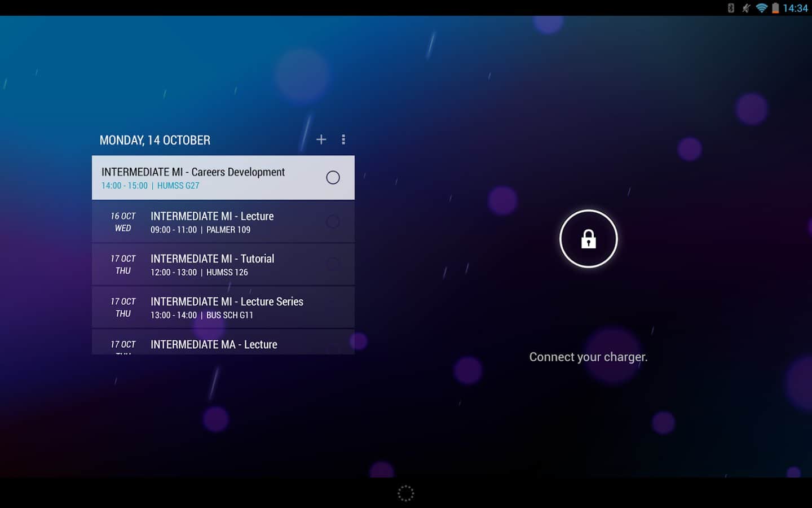The image size is (812, 508).
Task: Tap the 16 OCT WED date label
Action: (x=123, y=222)
